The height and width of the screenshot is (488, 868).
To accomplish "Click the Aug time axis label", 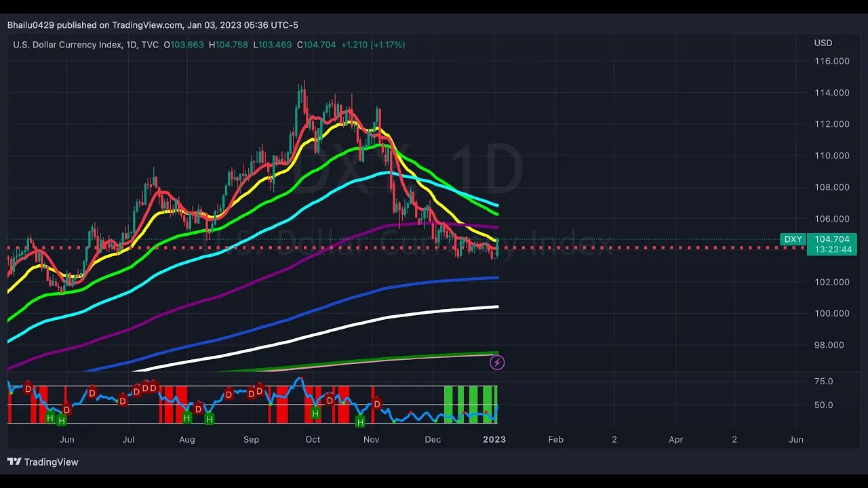I will (x=187, y=439).
